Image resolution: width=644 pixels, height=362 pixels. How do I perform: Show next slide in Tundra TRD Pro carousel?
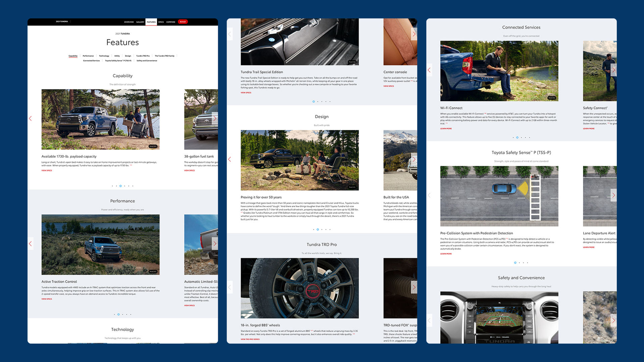pyautogui.click(x=414, y=287)
